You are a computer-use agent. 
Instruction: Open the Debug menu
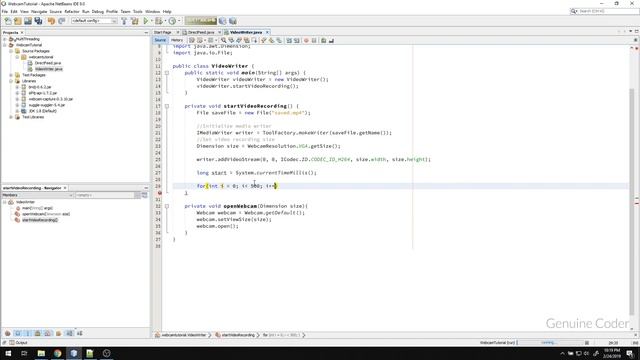pyautogui.click(x=98, y=11)
